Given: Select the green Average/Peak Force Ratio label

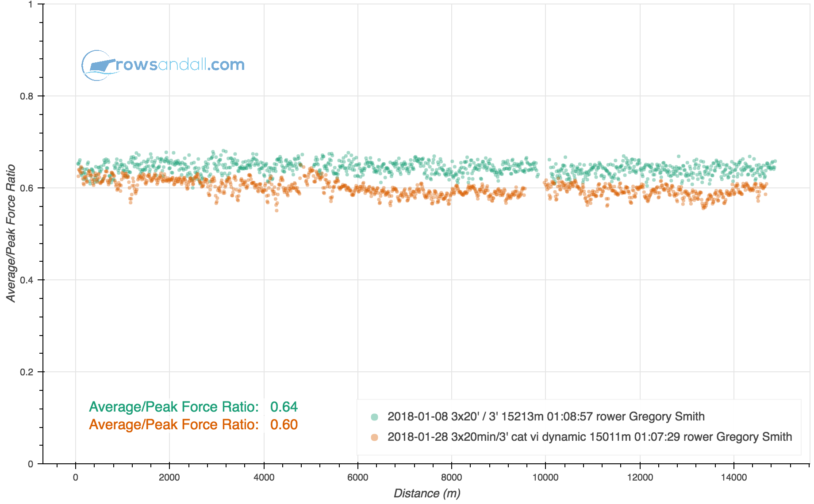Looking at the screenshot, I should (174, 407).
